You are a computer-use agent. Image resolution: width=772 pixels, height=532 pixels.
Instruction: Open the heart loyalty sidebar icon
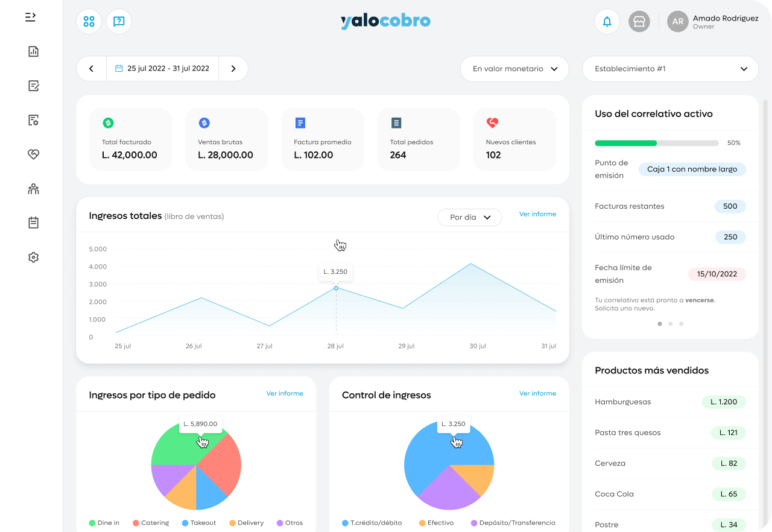33,154
